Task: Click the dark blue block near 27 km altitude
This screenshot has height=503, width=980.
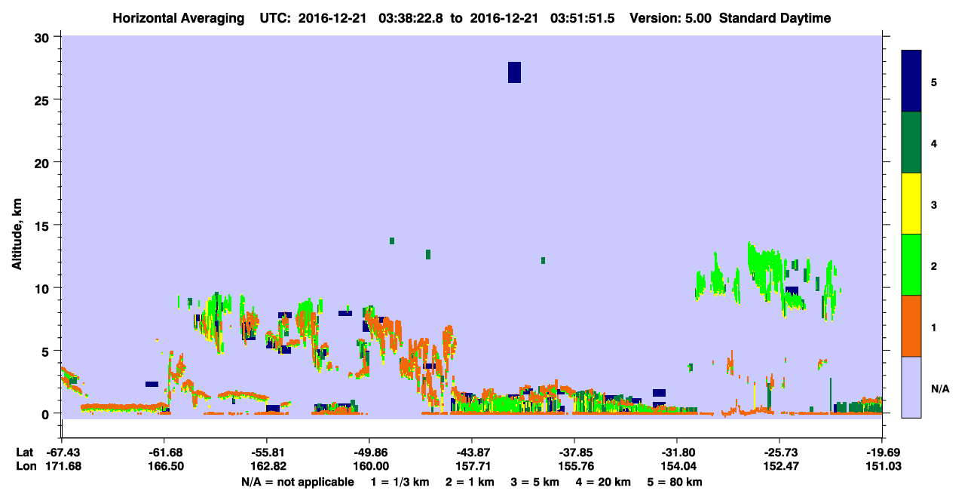Action: click(514, 72)
